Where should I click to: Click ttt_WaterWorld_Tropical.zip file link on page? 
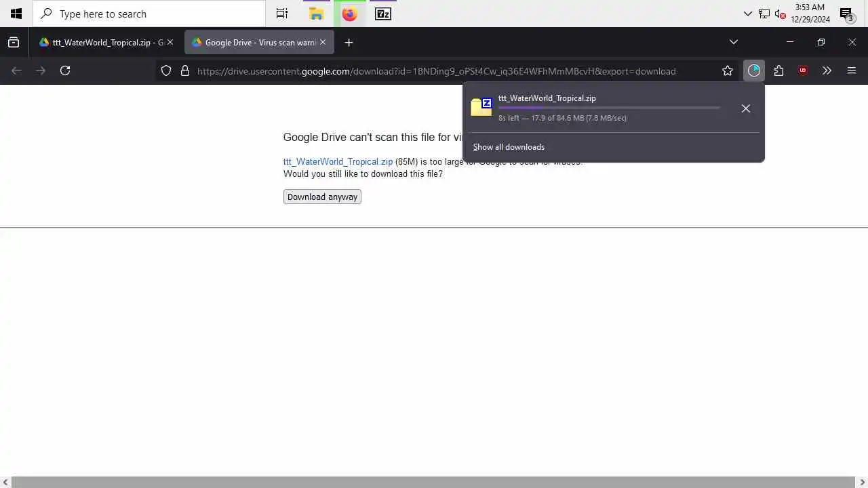(x=338, y=162)
